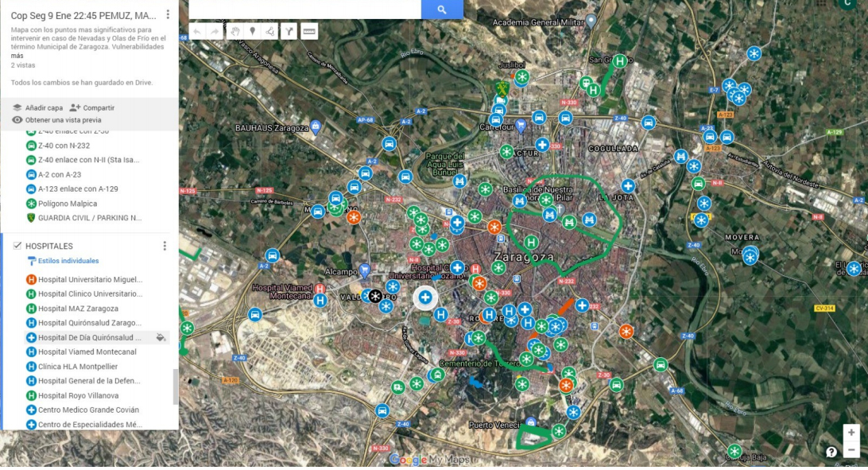The image size is (868, 470).
Task: Click Añadir capa to add layer
Action: pyautogui.click(x=37, y=107)
